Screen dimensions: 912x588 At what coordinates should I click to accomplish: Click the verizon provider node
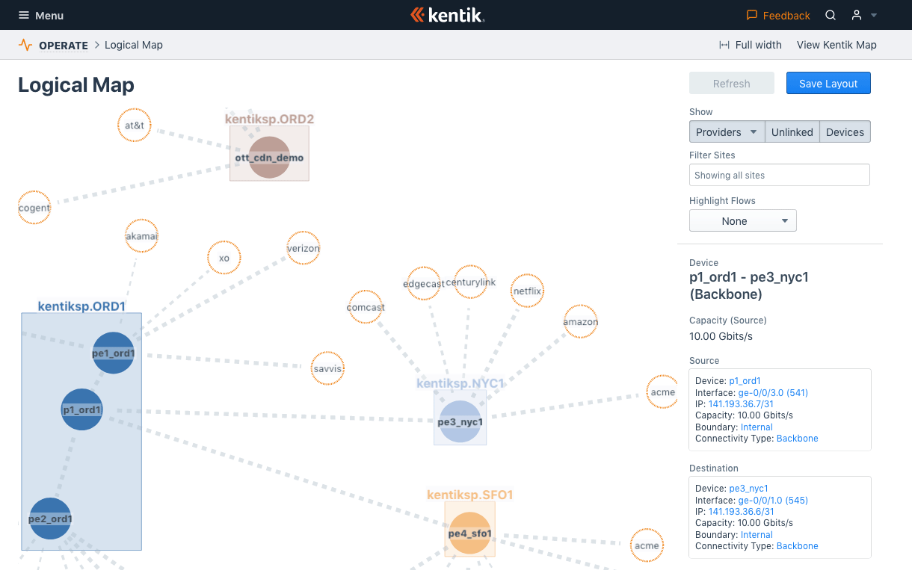[303, 248]
